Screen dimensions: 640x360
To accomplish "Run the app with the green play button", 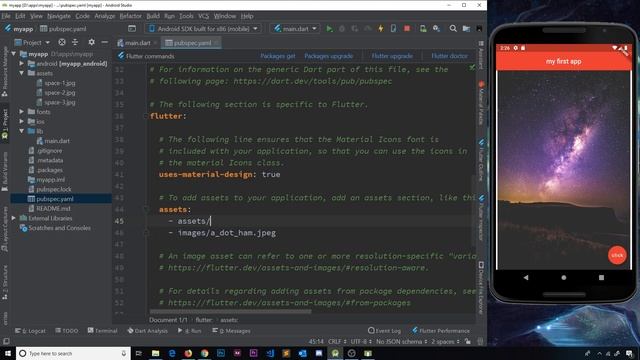I will pos(329,29).
